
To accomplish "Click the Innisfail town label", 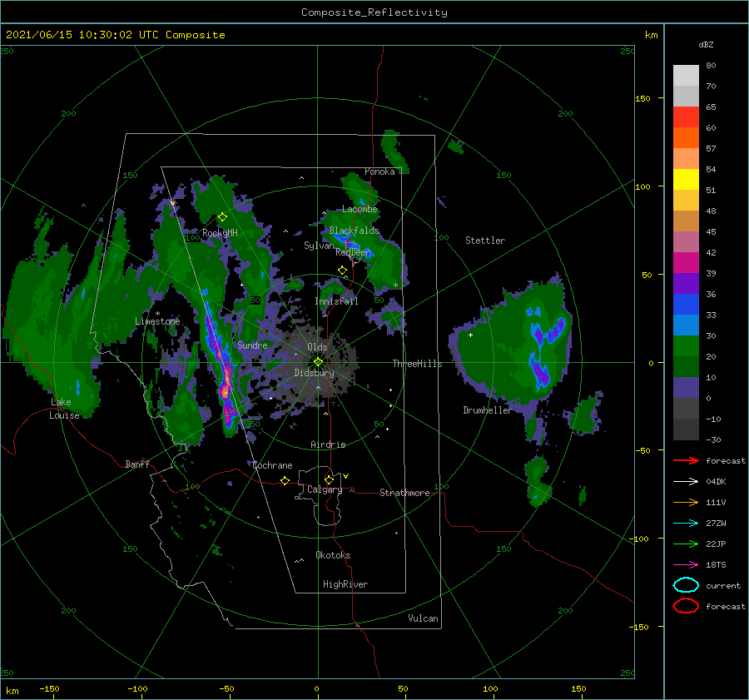I will tap(336, 301).
